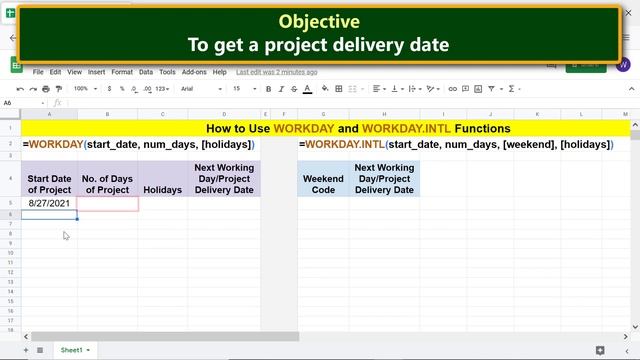Select the Paint format tool
This screenshot has height=360, width=640.
coord(59,89)
